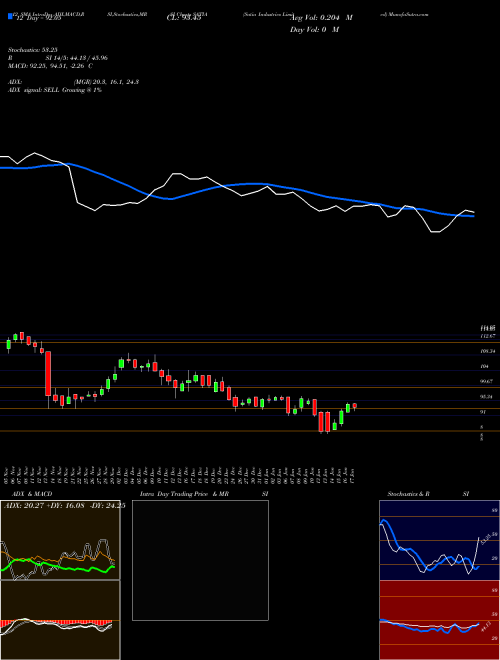Click the blue 12-day SMA legend square

tap(10, 16)
